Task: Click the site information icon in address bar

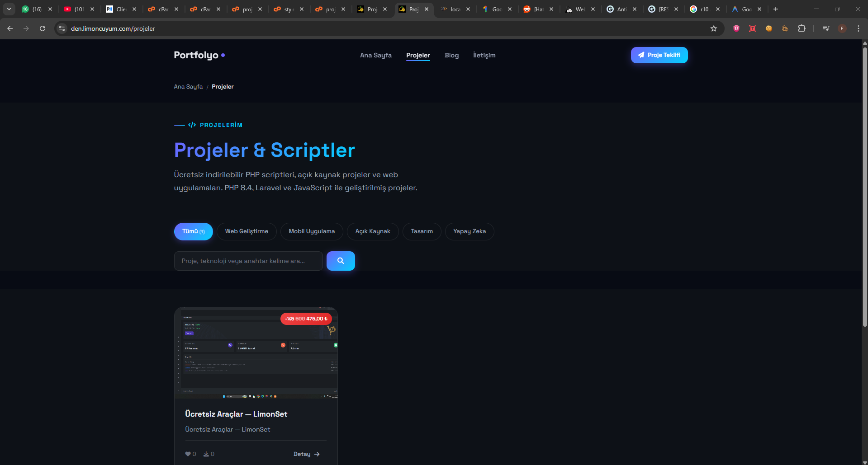Action: pyautogui.click(x=62, y=28)
